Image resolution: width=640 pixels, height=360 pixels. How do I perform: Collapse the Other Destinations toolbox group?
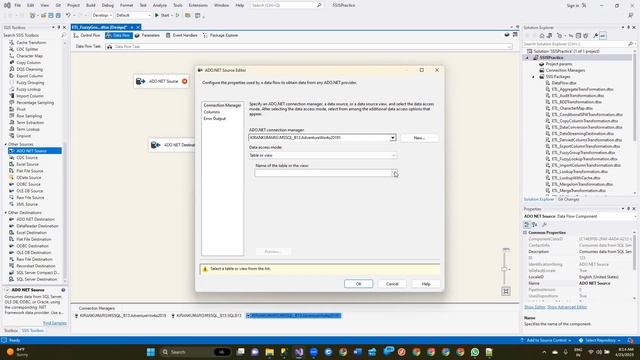click(6, 213)
